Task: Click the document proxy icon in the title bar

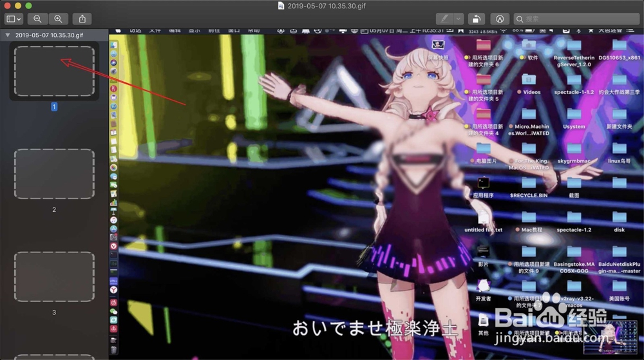Action: [x=281, y=6]
